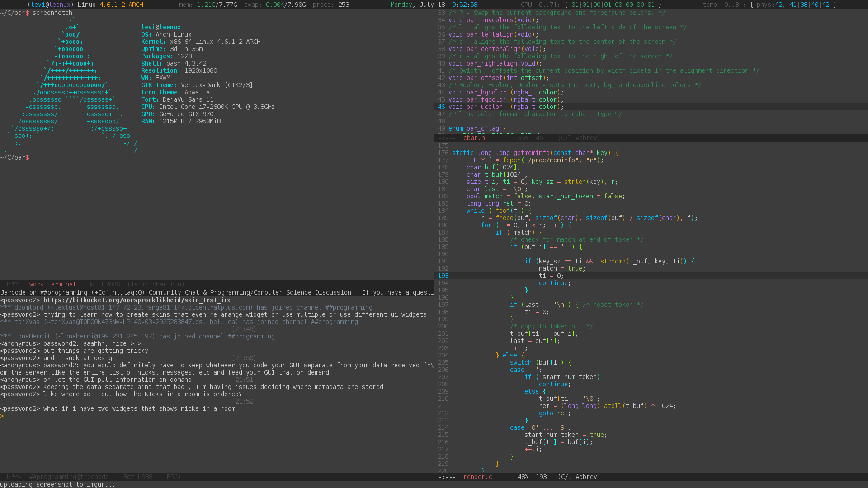Click the tpiXvas joined channel message
The height and width of the screenshot is (488, 868).
tap(179, 322)
